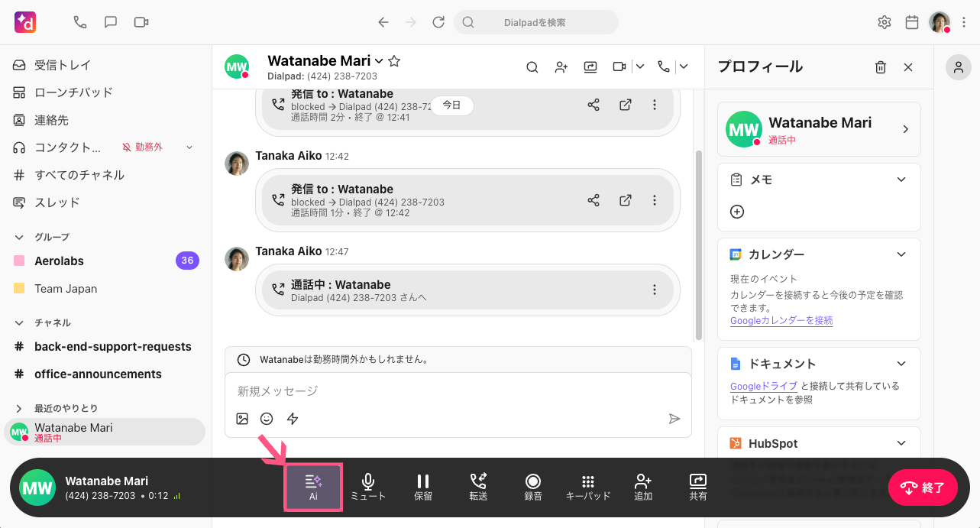Image resolution: width=980 pixels, height=528 pixels.
Task: Share the 12:42 call entry
Action: tap(593, 200)
